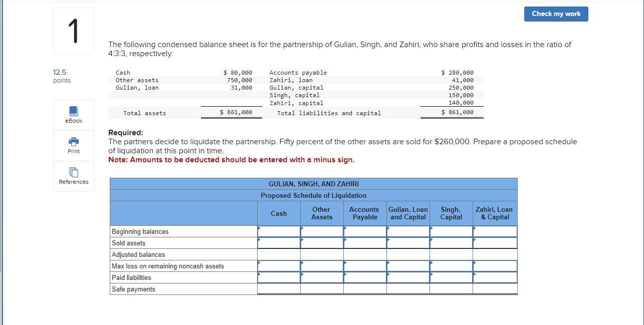Viewport: 644px width, 325px height.
Task: Click Max loss row Gulian Loan and Capital cell
Action: [x=407, y=266]
